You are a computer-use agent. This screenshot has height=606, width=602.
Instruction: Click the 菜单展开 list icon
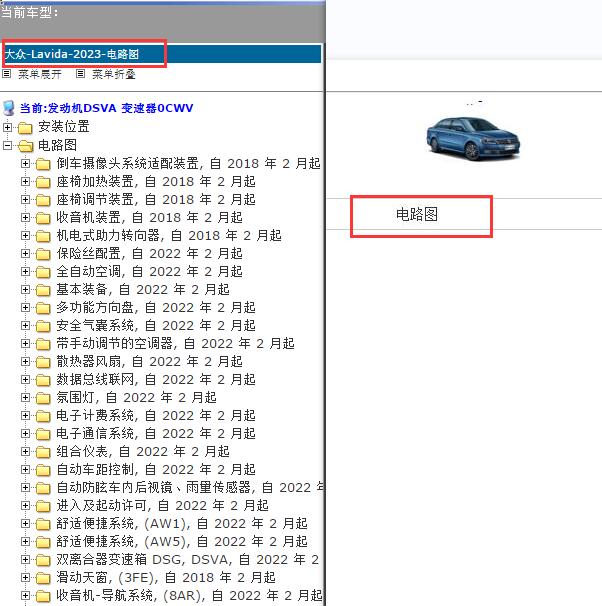click(7, 73)
